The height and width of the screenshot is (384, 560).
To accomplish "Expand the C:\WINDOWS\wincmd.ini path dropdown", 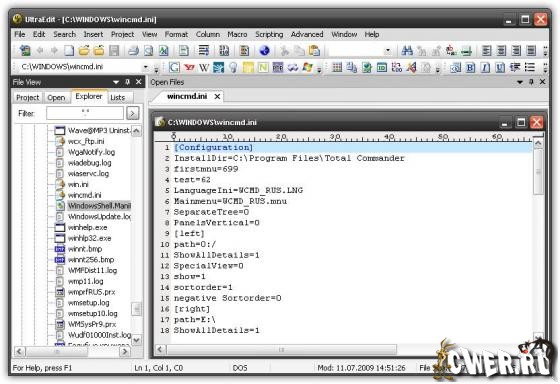I will click(x=146, y=67).
